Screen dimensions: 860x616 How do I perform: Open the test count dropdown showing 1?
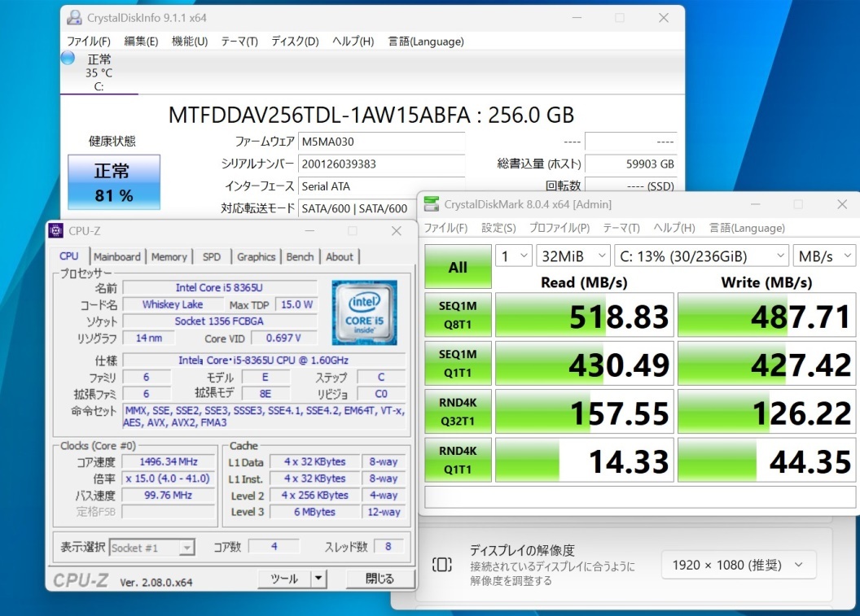click(514, 256)
